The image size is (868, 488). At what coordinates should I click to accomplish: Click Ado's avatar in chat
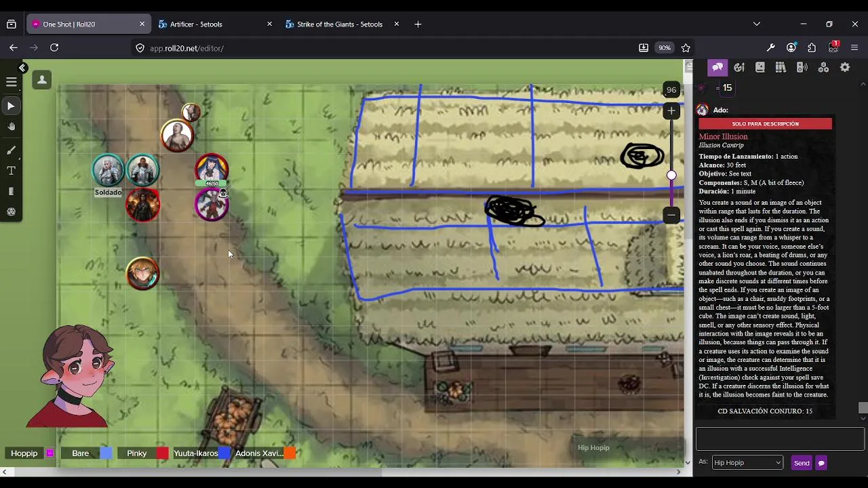(x=703, y=110)
